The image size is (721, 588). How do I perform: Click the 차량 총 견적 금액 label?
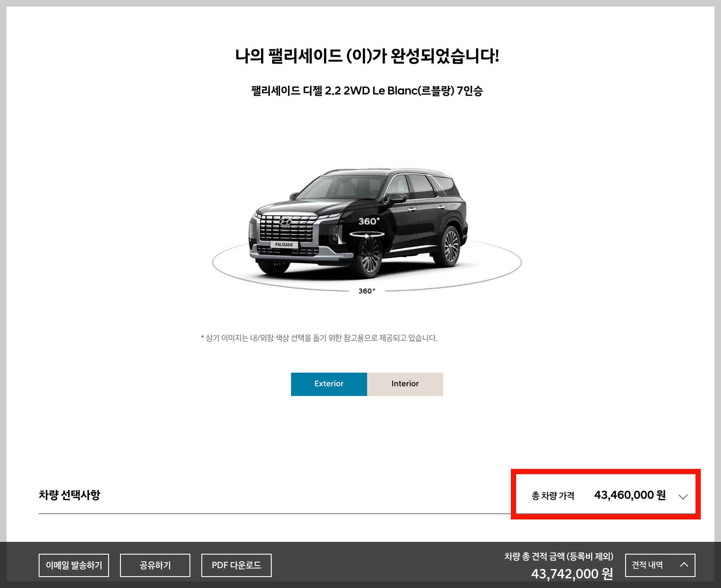coord(559,556)
